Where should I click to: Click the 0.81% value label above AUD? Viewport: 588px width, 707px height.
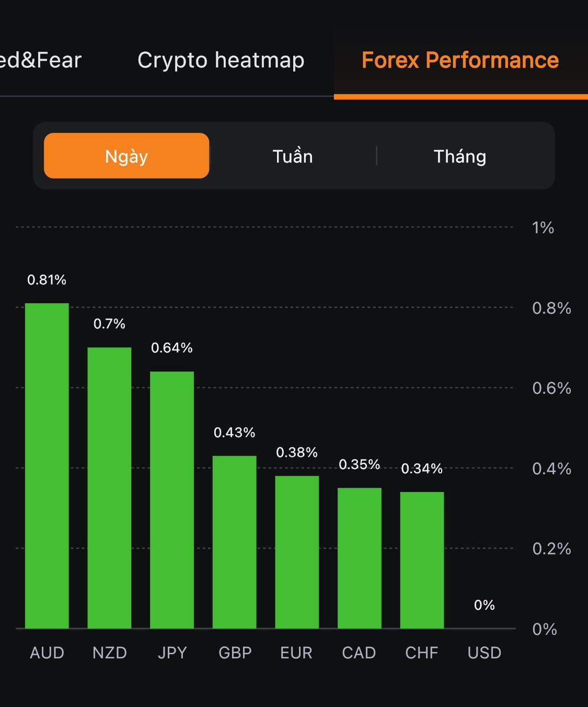pos(47,280)
